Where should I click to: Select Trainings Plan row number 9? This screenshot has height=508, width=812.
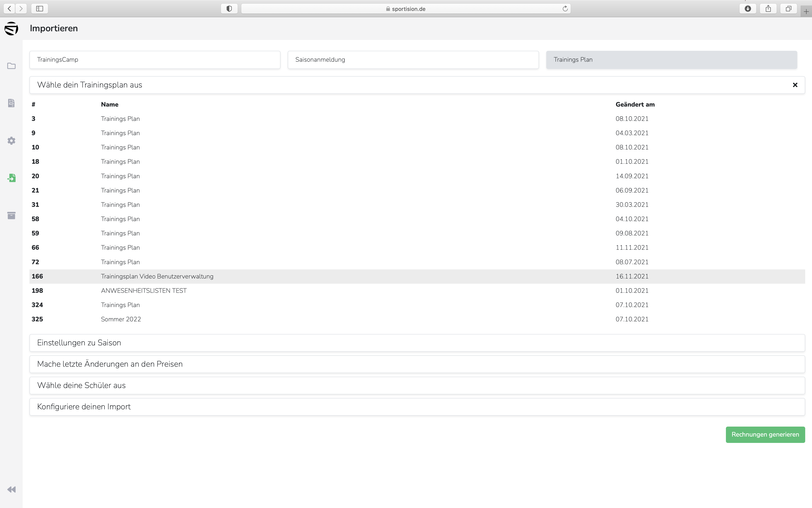(417, 133)
